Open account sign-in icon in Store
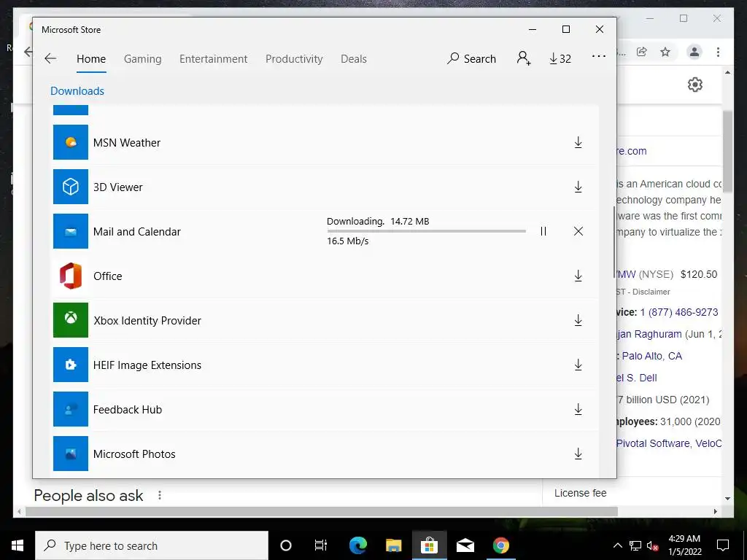Viewport: 747px width, 560px height. 524,58
